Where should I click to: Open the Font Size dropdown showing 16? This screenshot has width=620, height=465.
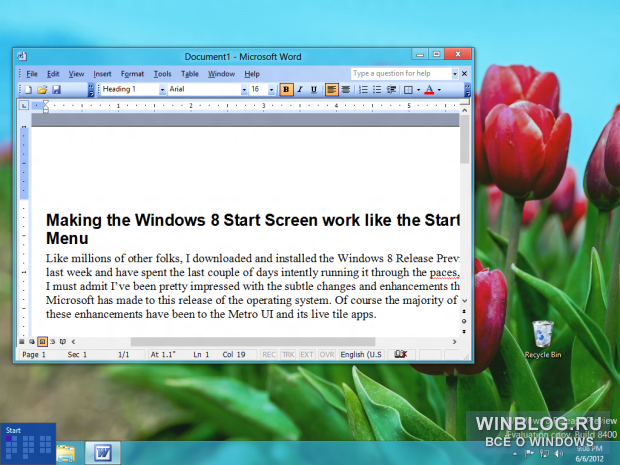[271, 90]
